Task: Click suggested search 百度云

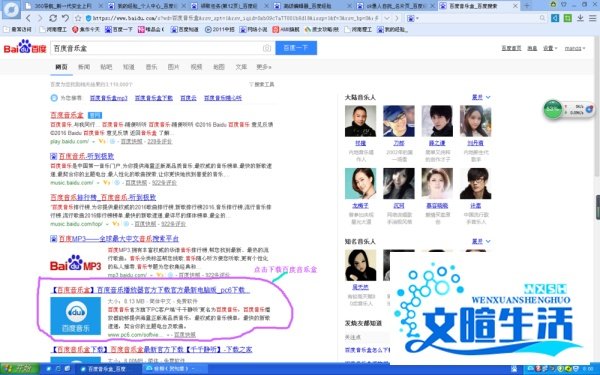Action: coord(188,98)
